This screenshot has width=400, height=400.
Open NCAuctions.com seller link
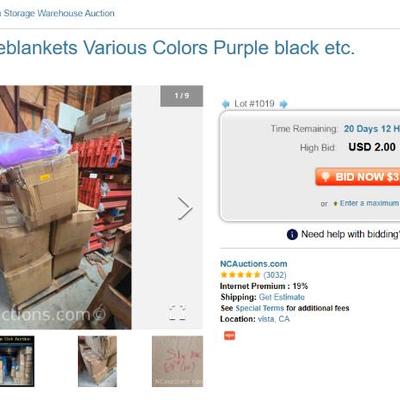click(x=254, y=264)
